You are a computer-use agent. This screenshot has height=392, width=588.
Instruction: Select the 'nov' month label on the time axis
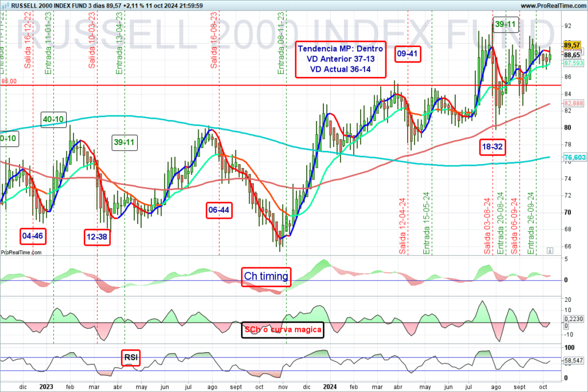(x=283, y=387)
